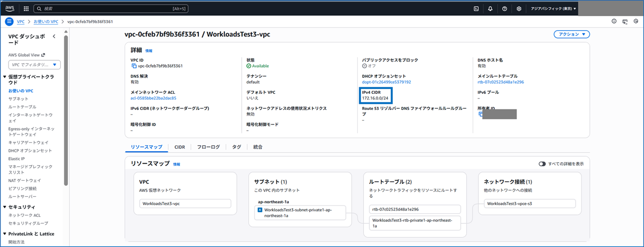Open the settings gear icon

pyautogui.click(x=519, y=9)
